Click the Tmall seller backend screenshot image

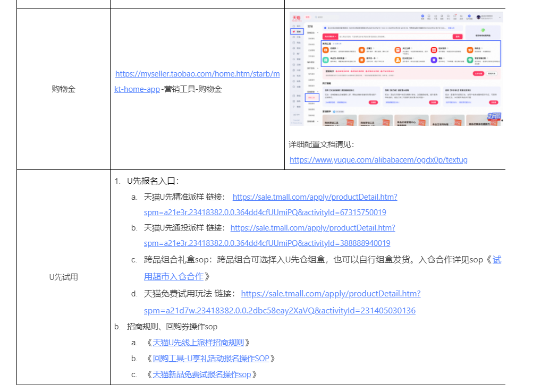396,69
